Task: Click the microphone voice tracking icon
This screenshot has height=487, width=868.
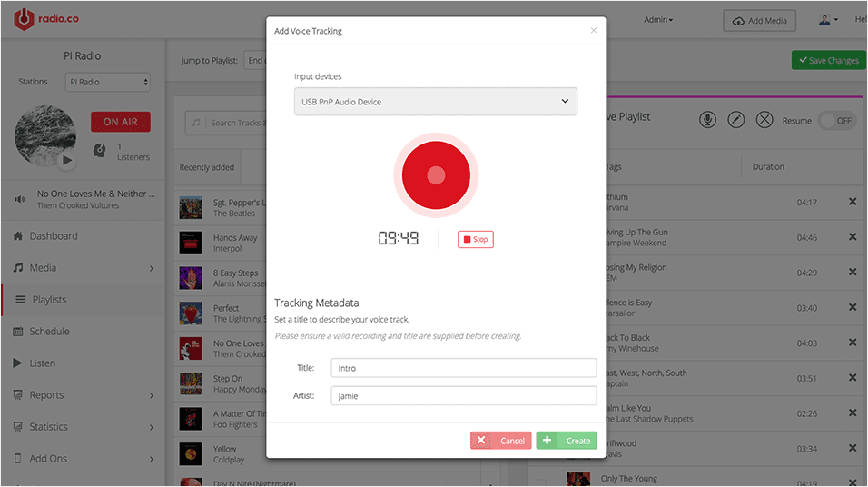Action: click(x=707, y=120)
